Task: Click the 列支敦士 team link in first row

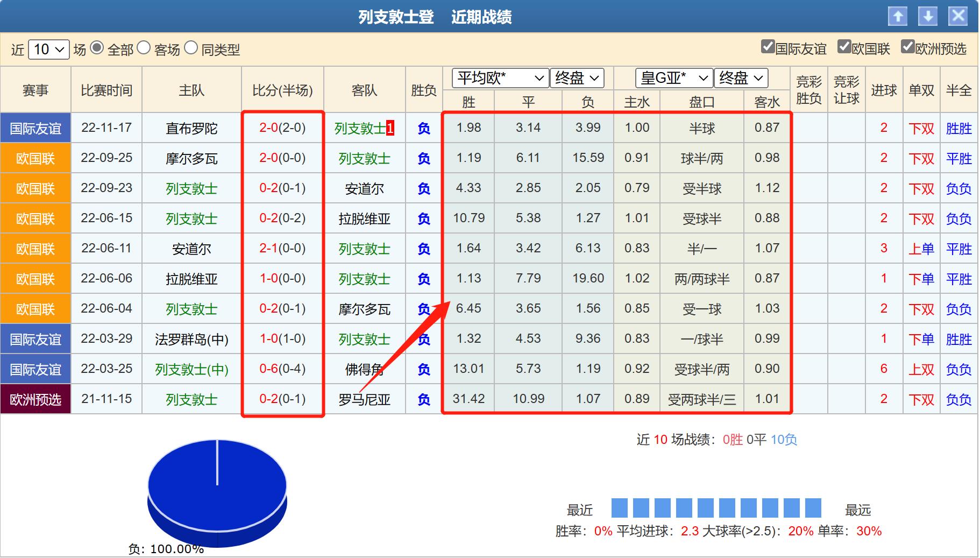Action: tap(359, 128)
